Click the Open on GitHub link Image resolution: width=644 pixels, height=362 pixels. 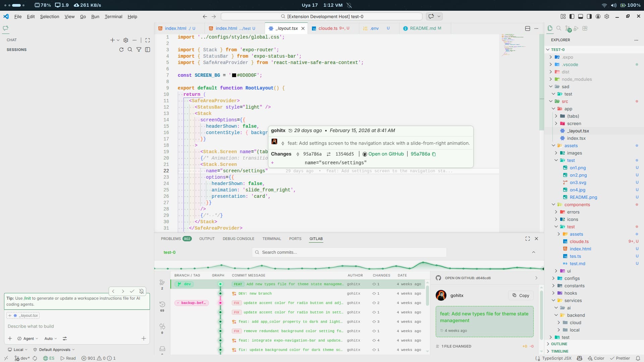pos(386,154)
